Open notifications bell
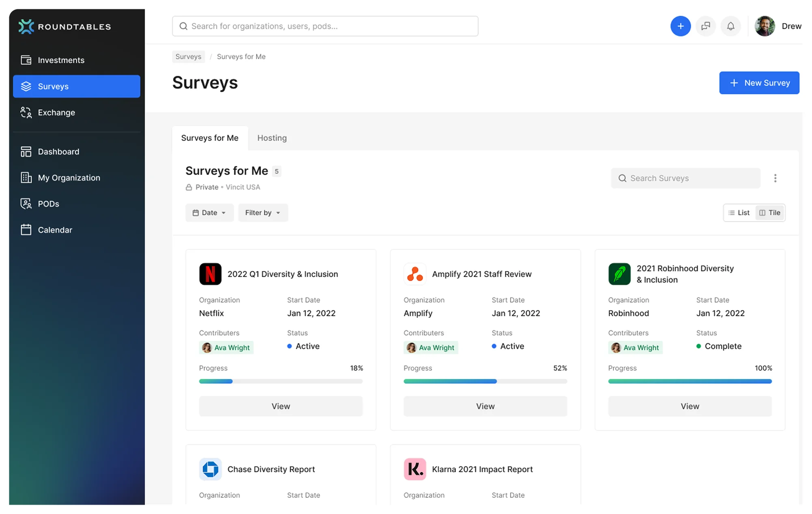Viewport: 812px width, 514px height. (730, 26)
